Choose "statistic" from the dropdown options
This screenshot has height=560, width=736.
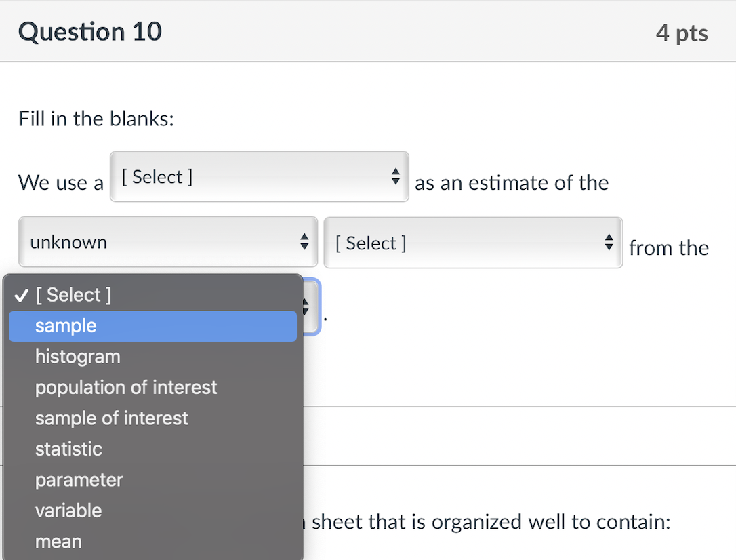(x=68, y=449)
